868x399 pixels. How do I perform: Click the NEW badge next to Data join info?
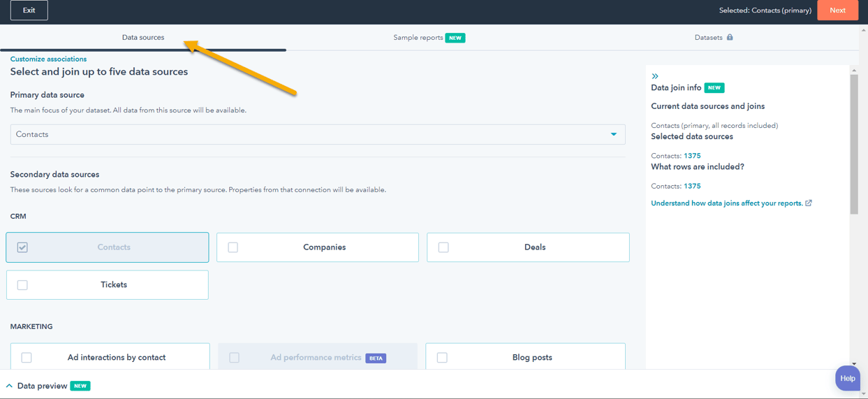click(x=714, y=88)
